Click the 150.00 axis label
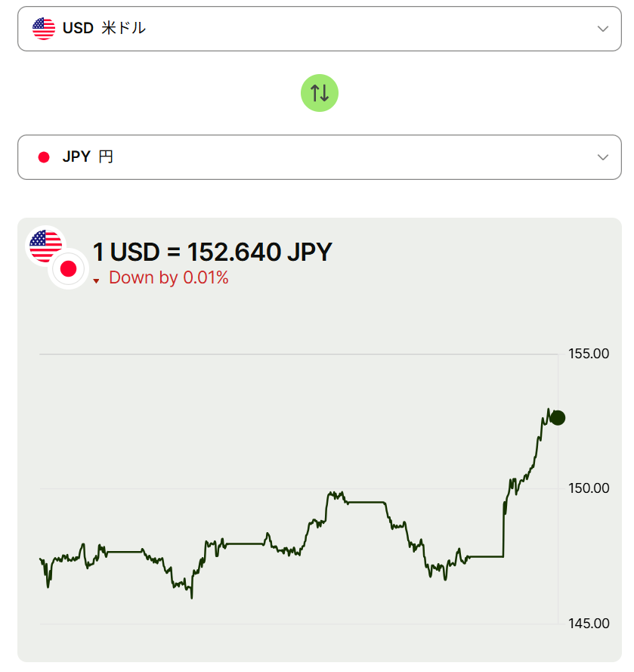Screen dimensions: 634x672 [x=589, y=488]
